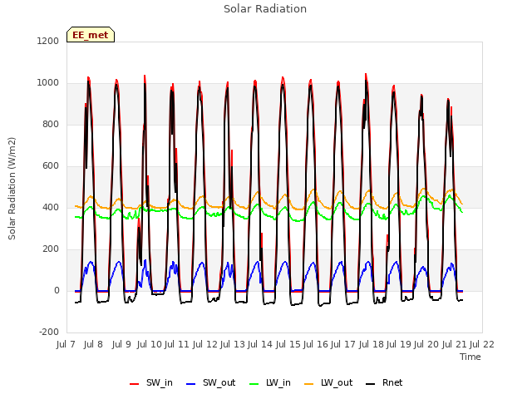
Task: Click the black Rnet legend swatch
Action: pyautogui.click(x=371, y=384)
